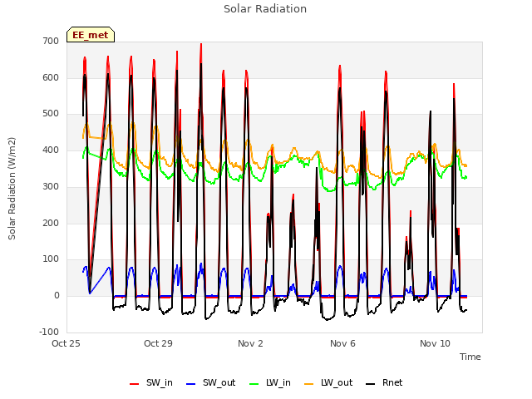
Task: Click the black Rnet legend swatch
Action: click(x=371, y=384)
